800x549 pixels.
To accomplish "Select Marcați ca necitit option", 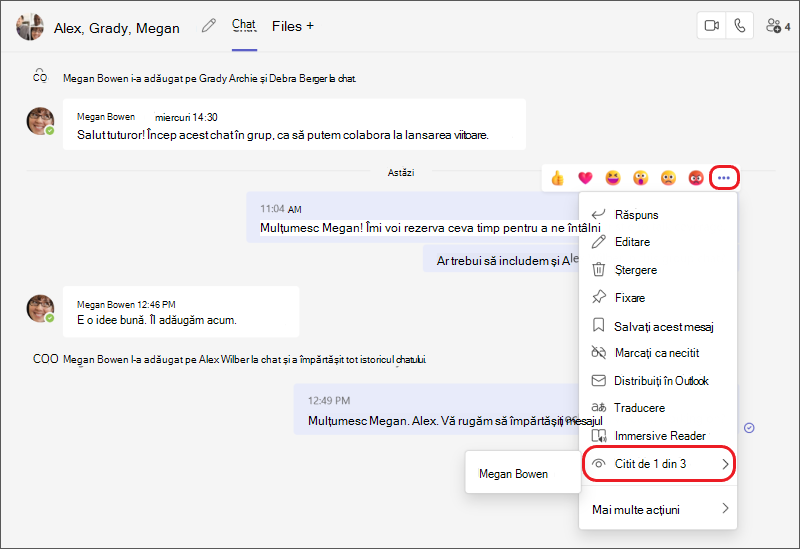I will [659, 353].
